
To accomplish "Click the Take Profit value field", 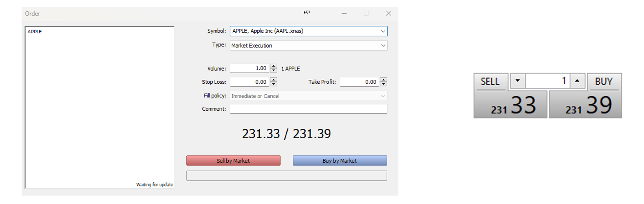I will (x=360, y=82).
